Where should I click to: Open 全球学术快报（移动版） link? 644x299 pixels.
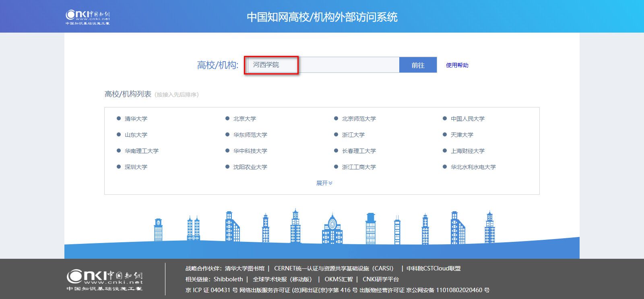pyautogui.click(x=283, y=279)
